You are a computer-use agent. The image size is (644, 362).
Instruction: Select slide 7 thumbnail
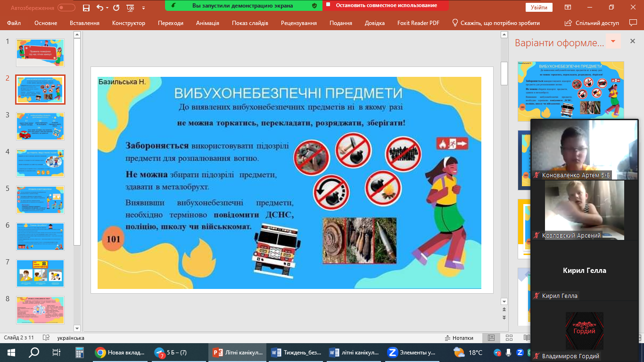pyautogui.click(x=41, y=273)
